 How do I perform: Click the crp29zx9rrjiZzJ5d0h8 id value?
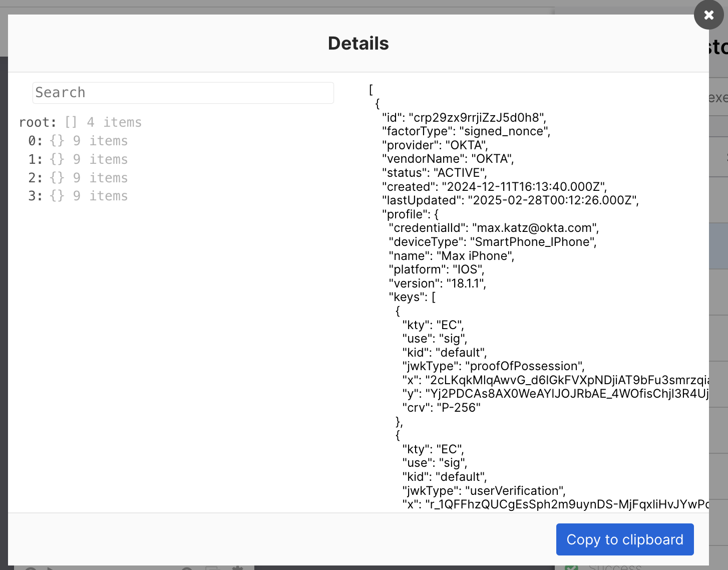476,118
